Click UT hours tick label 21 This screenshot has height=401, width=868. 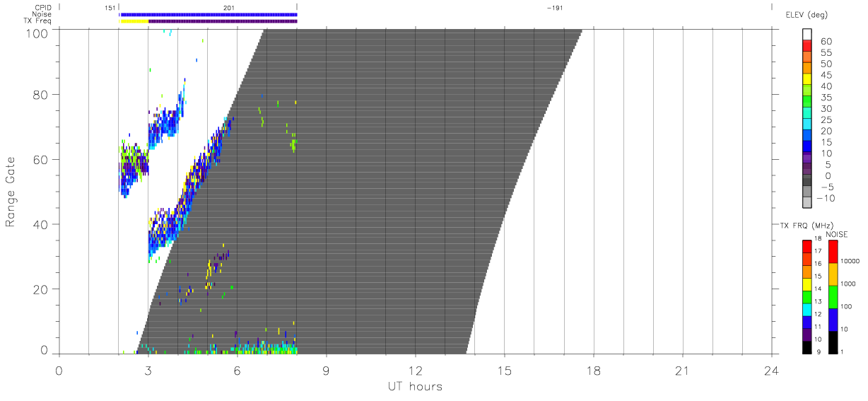(x=683, y=371)
